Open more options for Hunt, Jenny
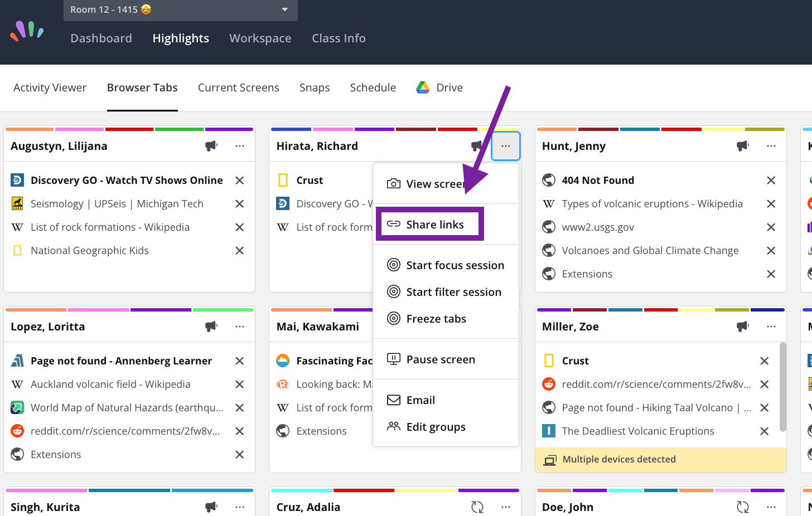The height and width of the screenshot is (516, 812). coord(771,146)
